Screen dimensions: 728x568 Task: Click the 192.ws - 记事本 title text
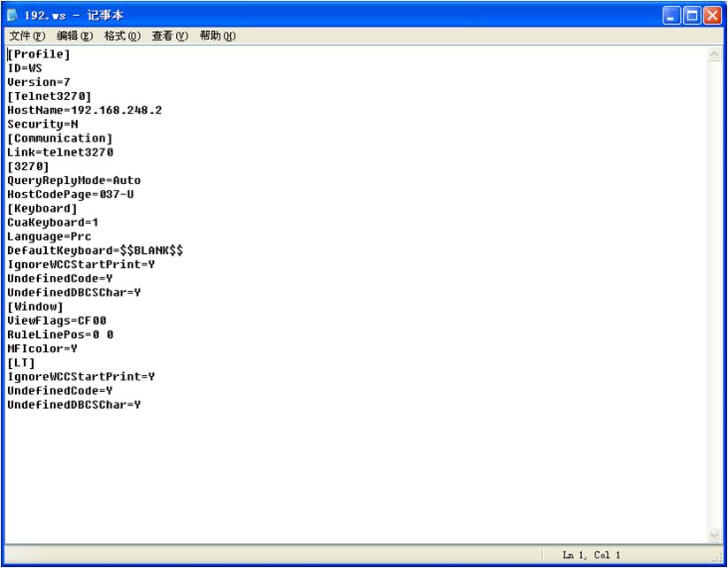pyautogui.click(x=73, y=15)
